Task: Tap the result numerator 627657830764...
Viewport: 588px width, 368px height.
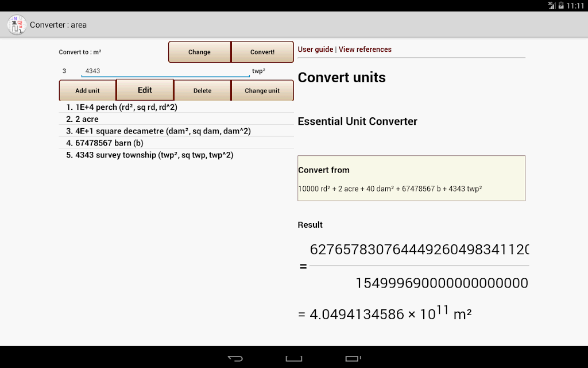Action: click(419, 250)
